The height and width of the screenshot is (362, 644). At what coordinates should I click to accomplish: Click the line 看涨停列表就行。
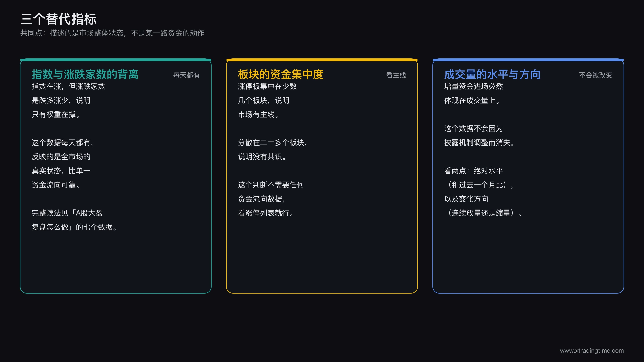tap(266, 213)
